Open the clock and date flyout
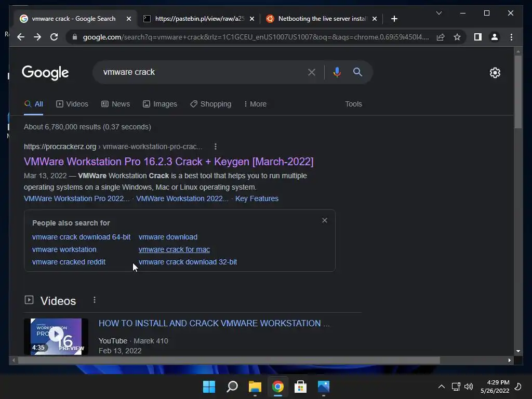532x399 pixels. pyautogui.click(x=495, y=387)
